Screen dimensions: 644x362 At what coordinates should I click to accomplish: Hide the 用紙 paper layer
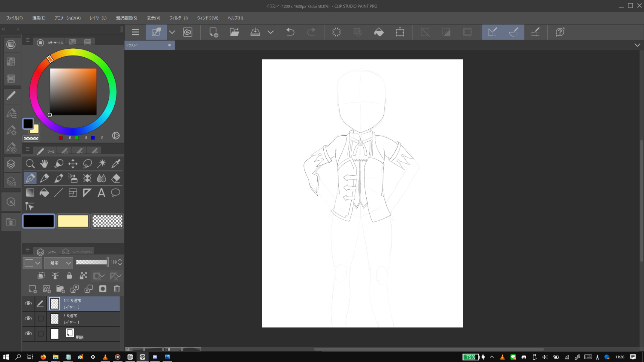click(x=28, y=334)
